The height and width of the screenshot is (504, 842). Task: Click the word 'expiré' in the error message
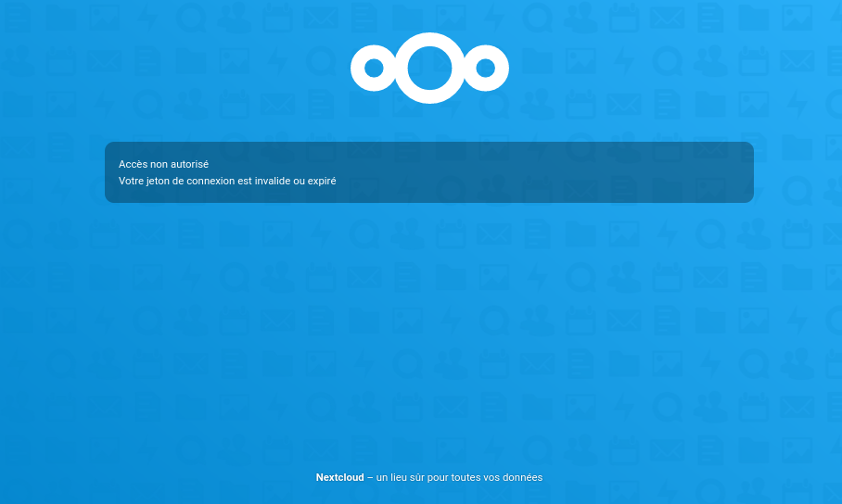coord(321,181)
